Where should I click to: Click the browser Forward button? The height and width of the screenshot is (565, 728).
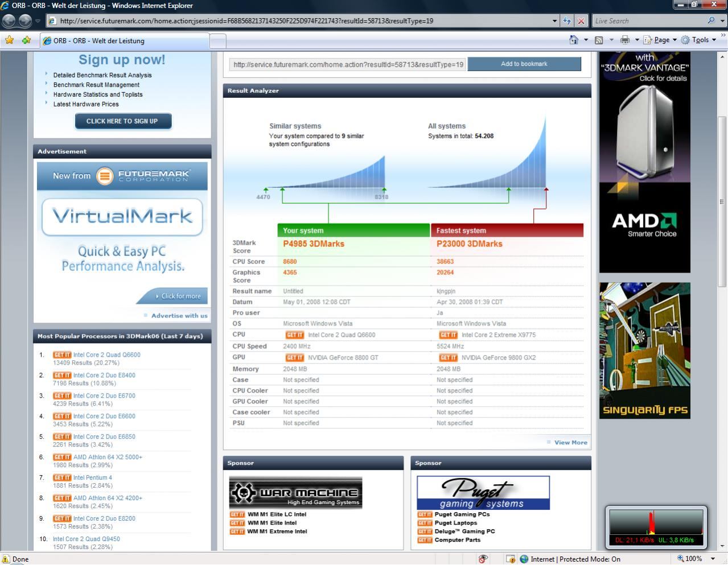point(25,21)
